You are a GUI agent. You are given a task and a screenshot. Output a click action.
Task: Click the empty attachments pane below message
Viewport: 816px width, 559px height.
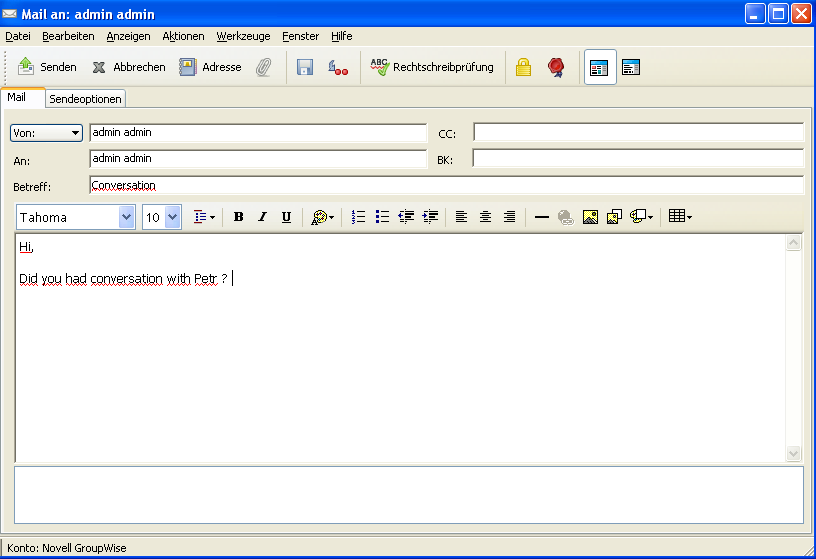click(409, 495)
